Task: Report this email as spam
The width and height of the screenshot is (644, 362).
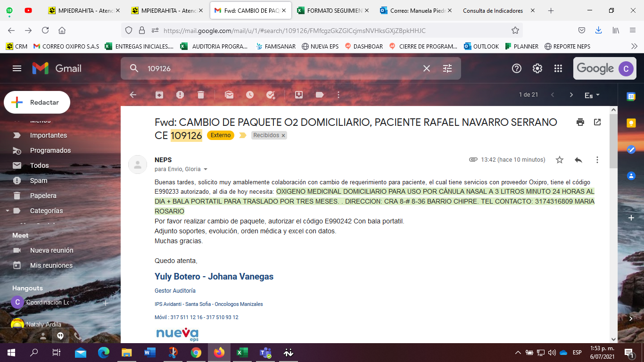Action: click(x=180, y=95)
